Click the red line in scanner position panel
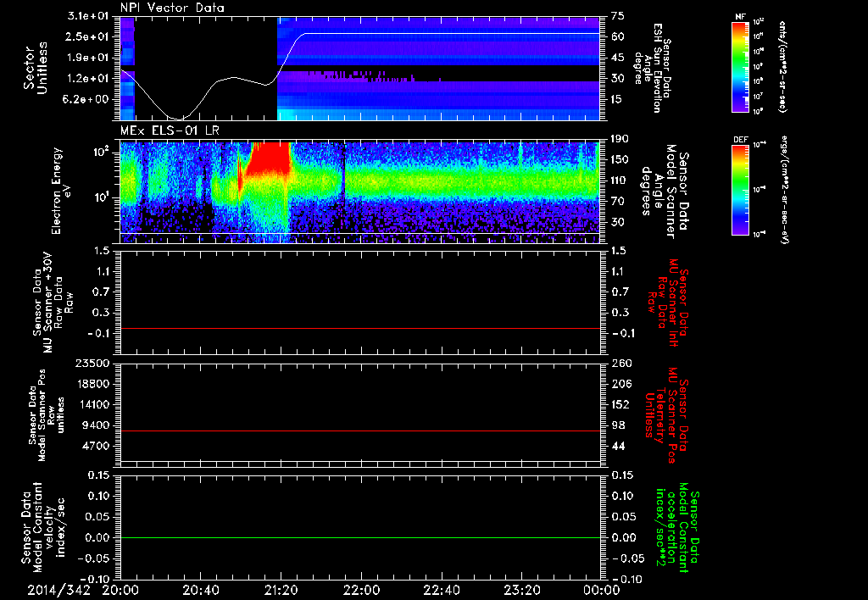This screenshot has height=600, width=868. (x=360, y=431)
